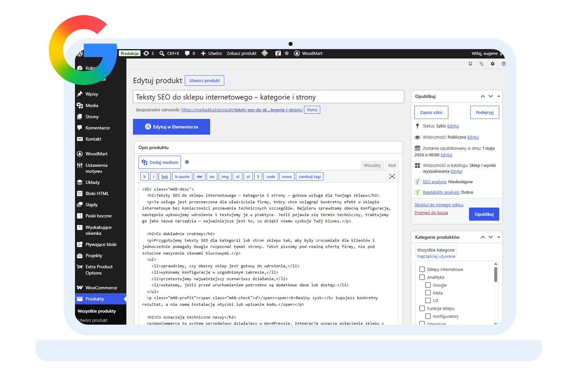Open the updates icon showing 3
This screenshot has width=588, height=387.
pyautogui.click(x=148, y=53)
